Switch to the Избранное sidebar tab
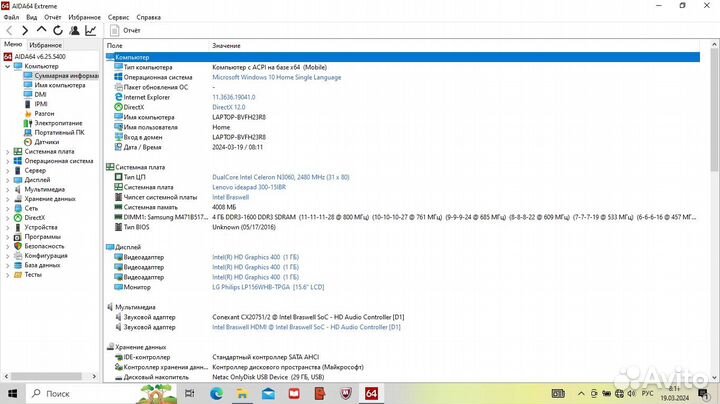This screenshot has height=404, width=720. point(45,45)
